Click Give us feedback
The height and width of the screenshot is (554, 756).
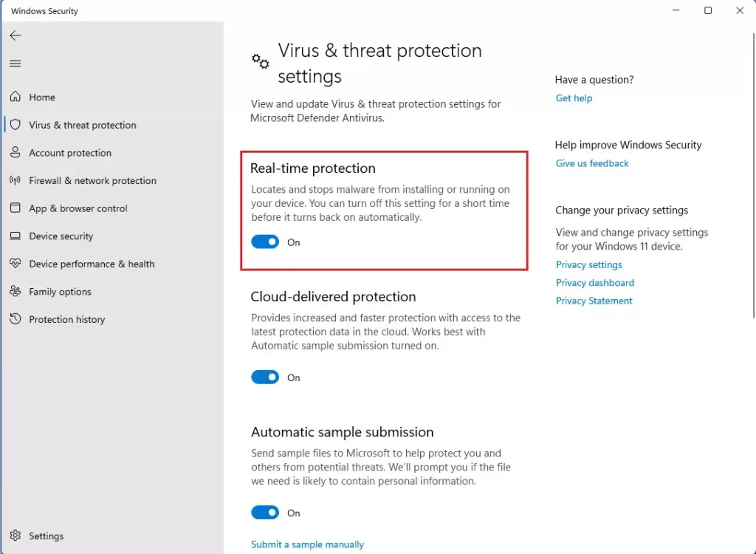591,163
